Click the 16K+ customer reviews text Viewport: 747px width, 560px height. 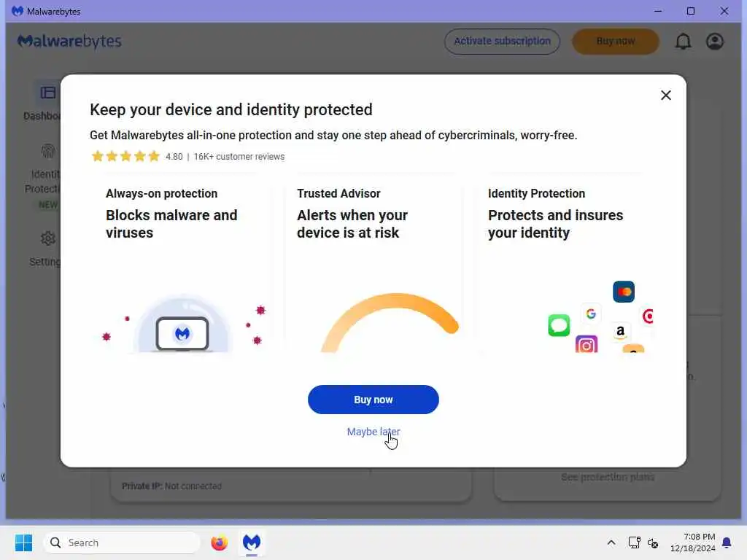pos(239,157)
